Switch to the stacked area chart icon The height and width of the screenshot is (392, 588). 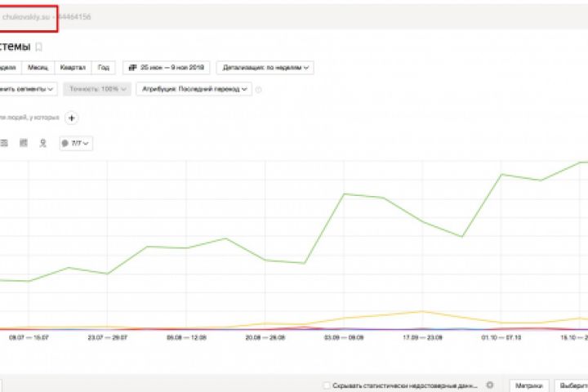click(x=24, y=143)
